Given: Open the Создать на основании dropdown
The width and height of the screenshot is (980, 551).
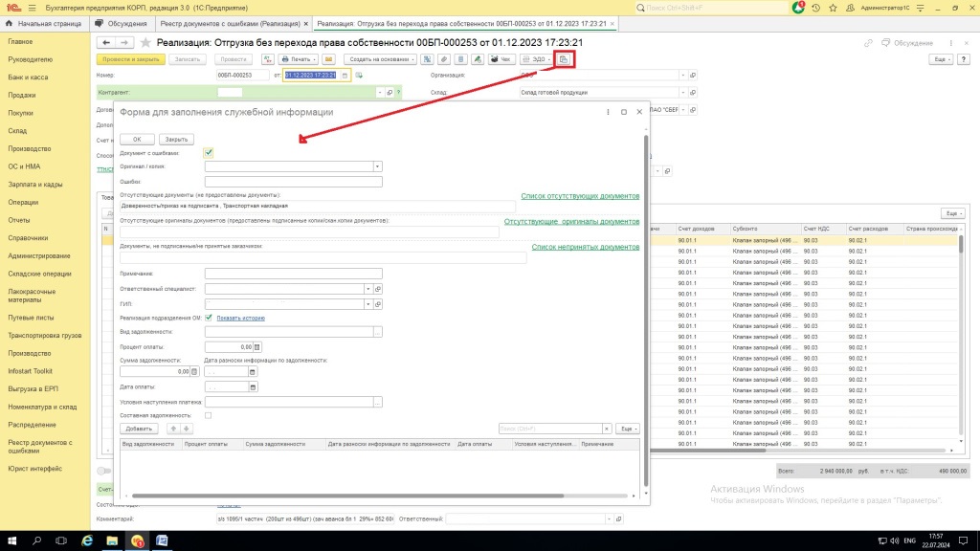Looking at the screenshot, I should point(381,59).
